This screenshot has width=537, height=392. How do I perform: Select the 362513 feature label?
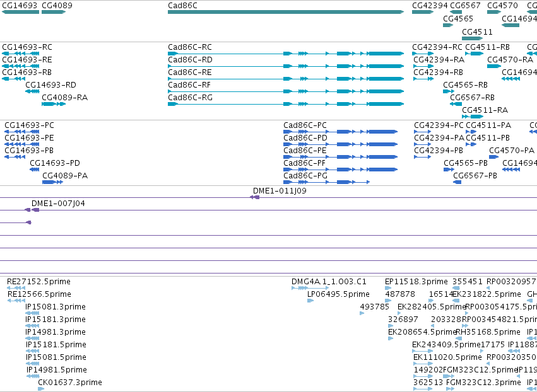point(428,382)
